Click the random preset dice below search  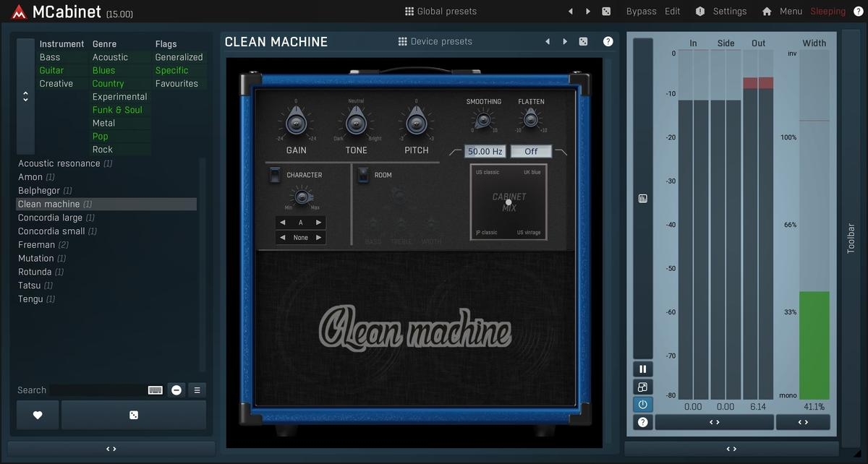(134, 415)
